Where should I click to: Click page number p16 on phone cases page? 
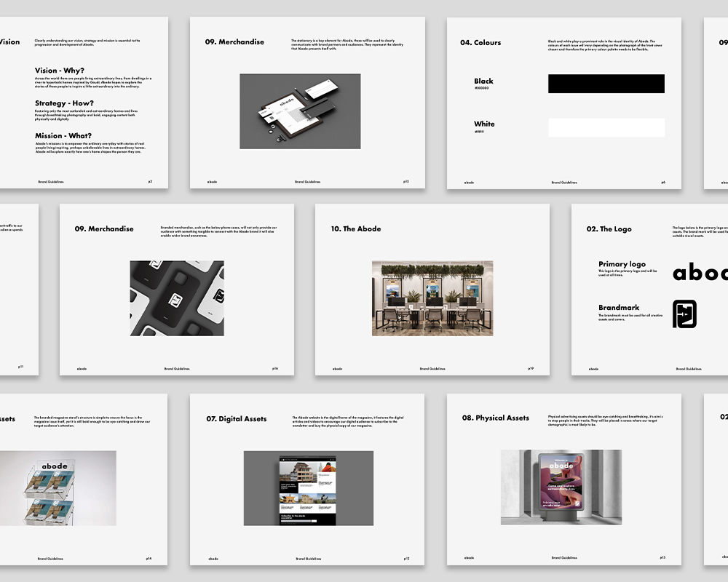pyautogui.click(x=275, y=369)
